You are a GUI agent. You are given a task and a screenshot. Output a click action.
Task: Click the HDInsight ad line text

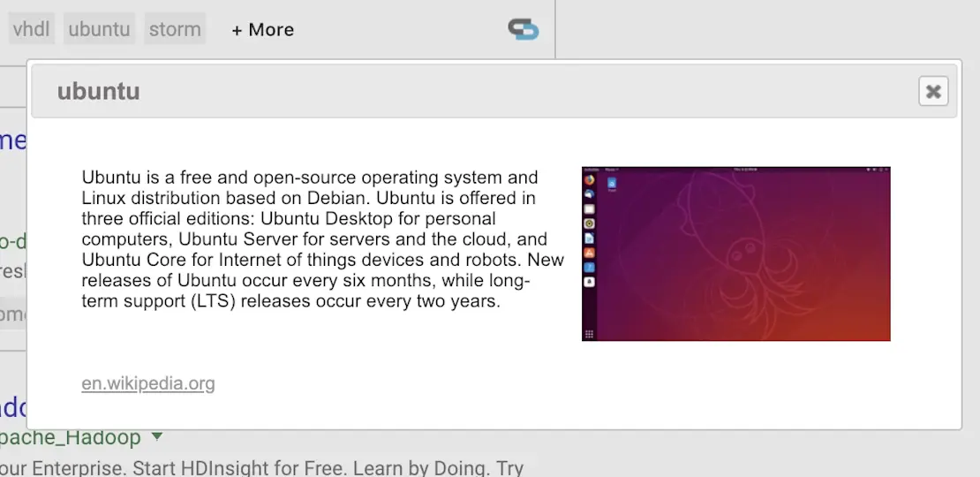point(262,467)
